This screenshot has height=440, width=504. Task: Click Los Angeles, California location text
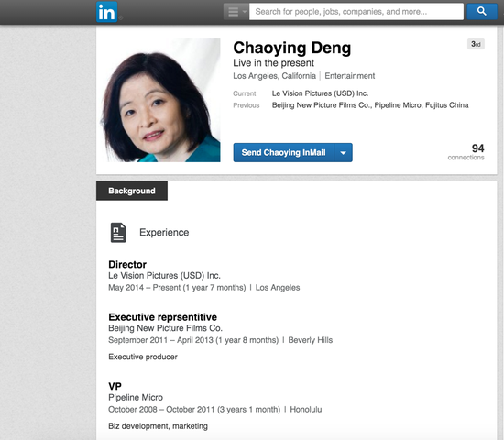(275, 76)
